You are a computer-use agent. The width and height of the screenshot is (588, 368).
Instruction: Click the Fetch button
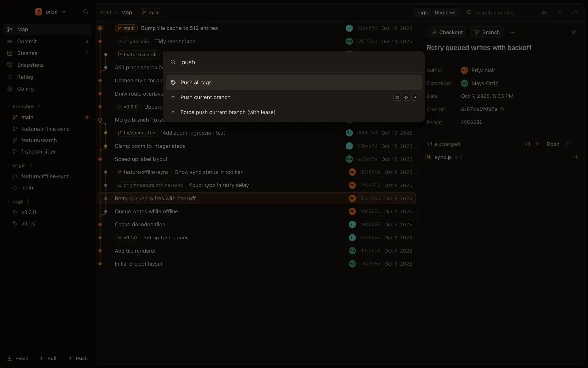[18, 358]
